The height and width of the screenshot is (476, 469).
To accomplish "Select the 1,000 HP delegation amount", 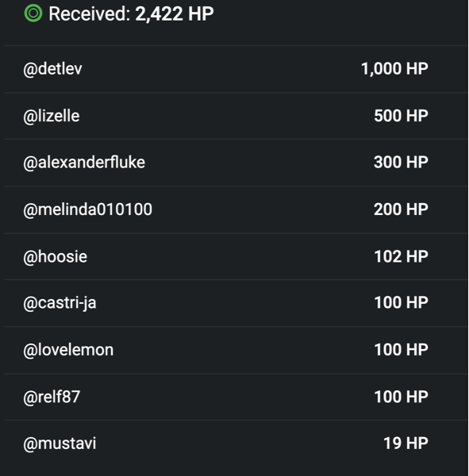I will click(394, 68).
